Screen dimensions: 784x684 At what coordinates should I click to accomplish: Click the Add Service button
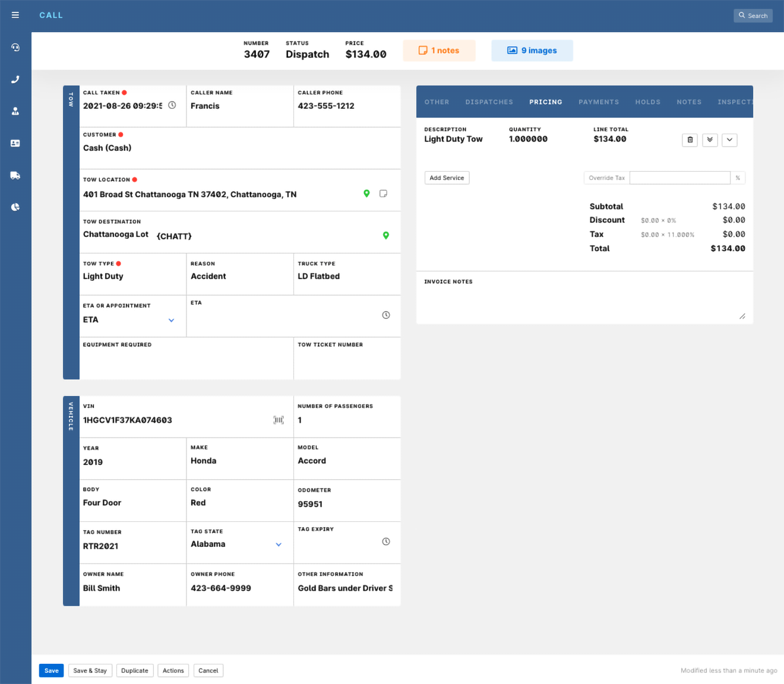tap(447, 178)
